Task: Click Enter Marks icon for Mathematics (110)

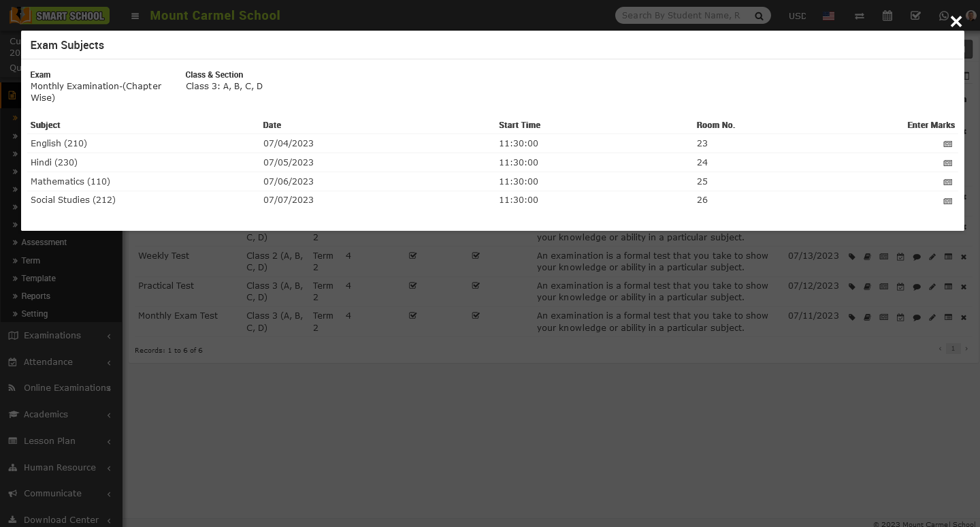Action: coord(947,182)
